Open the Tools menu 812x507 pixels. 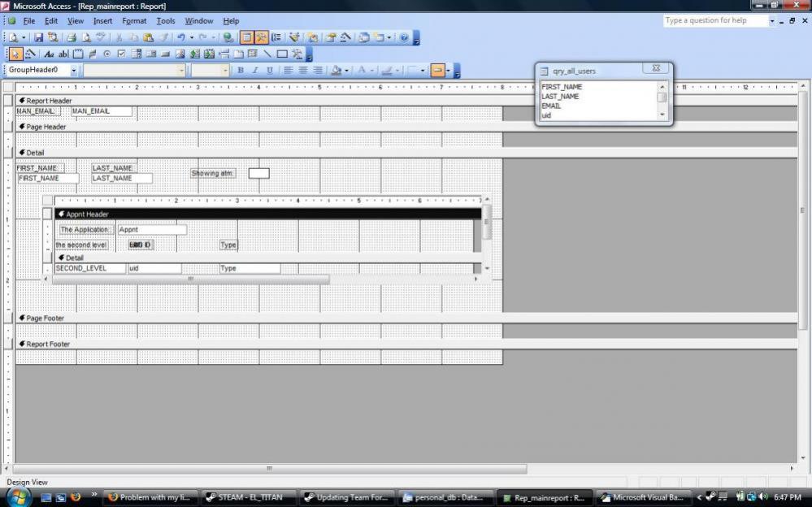(166, 20)
